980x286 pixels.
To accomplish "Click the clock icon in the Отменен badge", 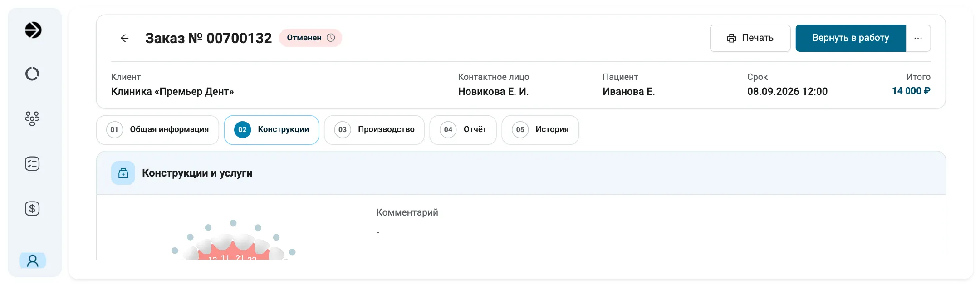I will pos(331,38).
